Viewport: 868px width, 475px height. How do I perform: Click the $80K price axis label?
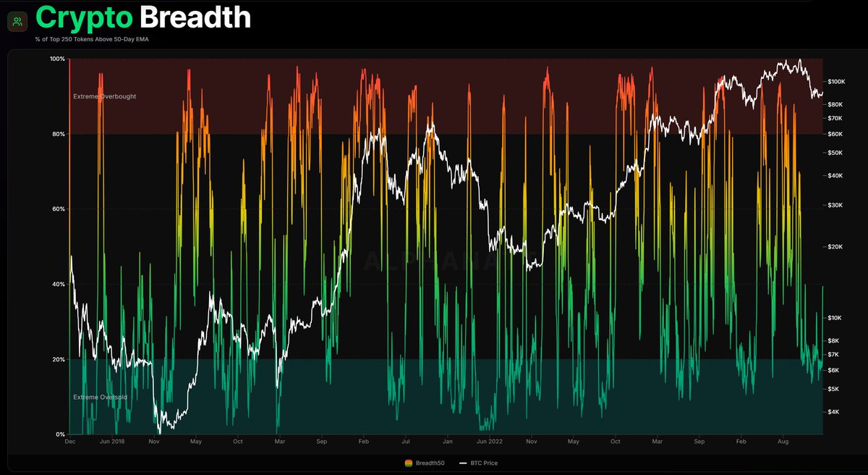835,104
